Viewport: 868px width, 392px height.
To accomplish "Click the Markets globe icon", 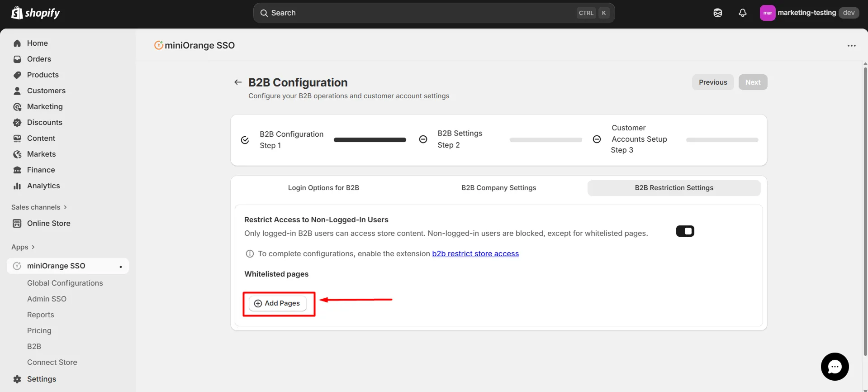I will click(17, 154).
